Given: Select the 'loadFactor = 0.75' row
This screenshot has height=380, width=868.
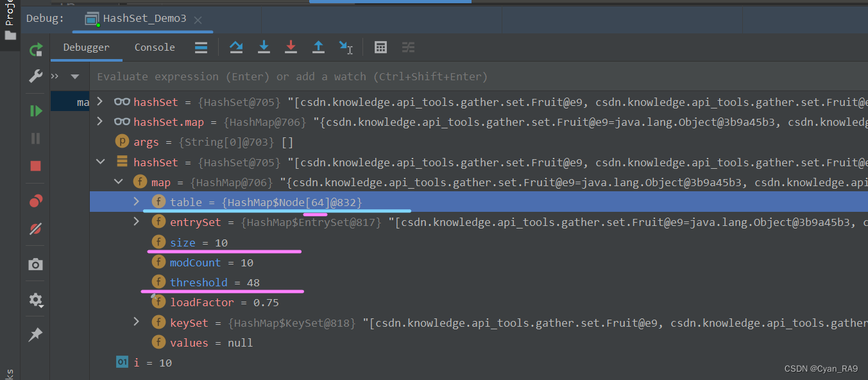Looking at the screenshot, I should (479, 302).
